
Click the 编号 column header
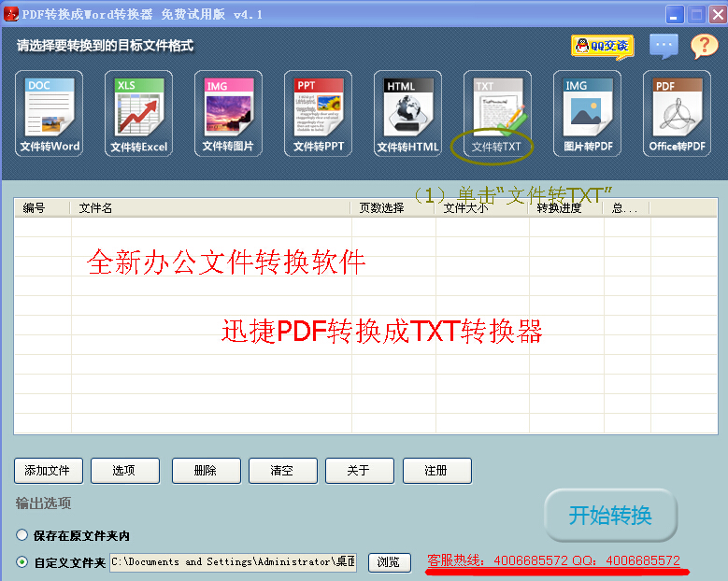(x=42, y=208)
